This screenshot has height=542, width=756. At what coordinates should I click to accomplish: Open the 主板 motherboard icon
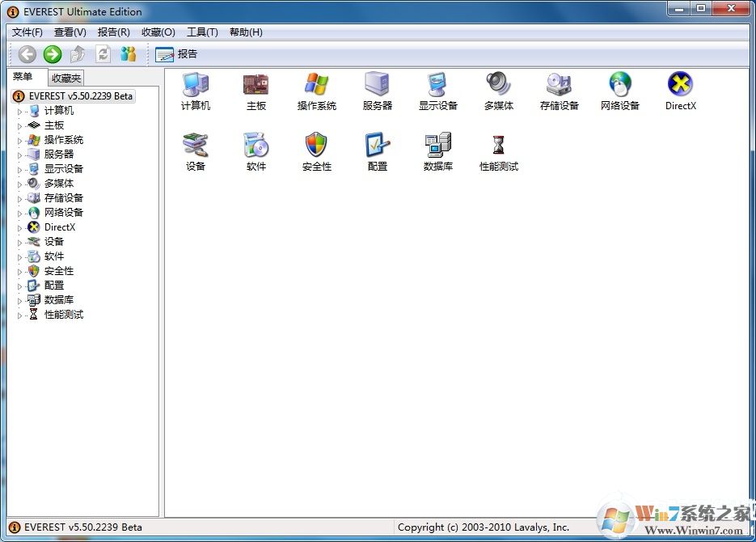[x=256, y=85]
